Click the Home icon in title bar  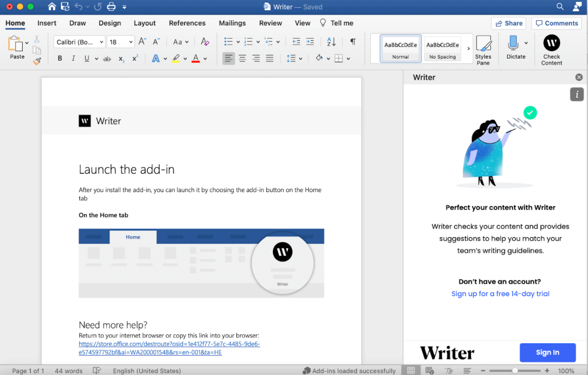pyautogui.click(x=52, y=7)
